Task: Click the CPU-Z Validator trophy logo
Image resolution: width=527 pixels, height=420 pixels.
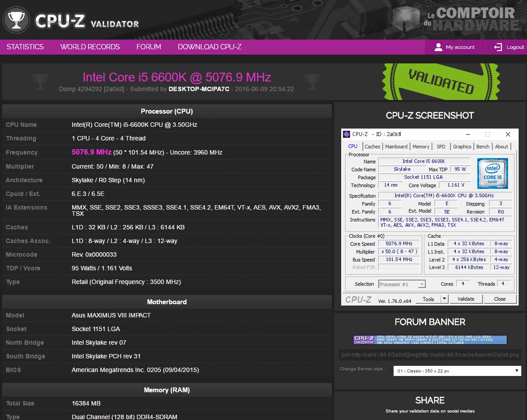Action: [x=17, y=20]
